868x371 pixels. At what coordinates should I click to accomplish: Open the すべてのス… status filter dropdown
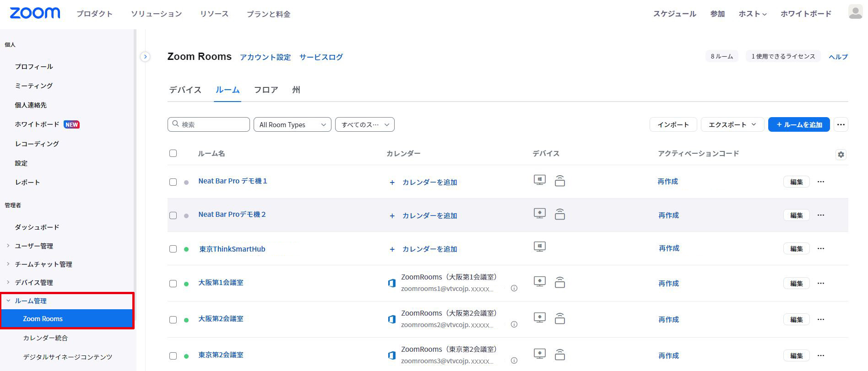click(x=365, y=124)
